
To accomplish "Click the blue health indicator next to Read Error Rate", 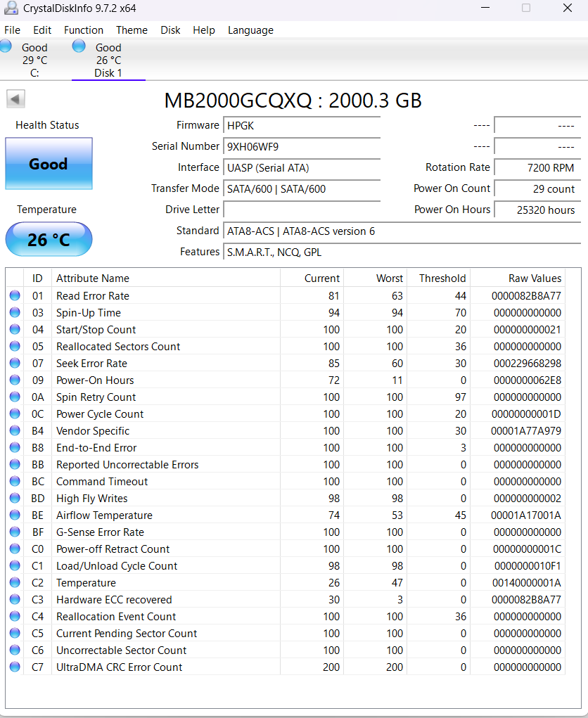I will coord(15,295).
